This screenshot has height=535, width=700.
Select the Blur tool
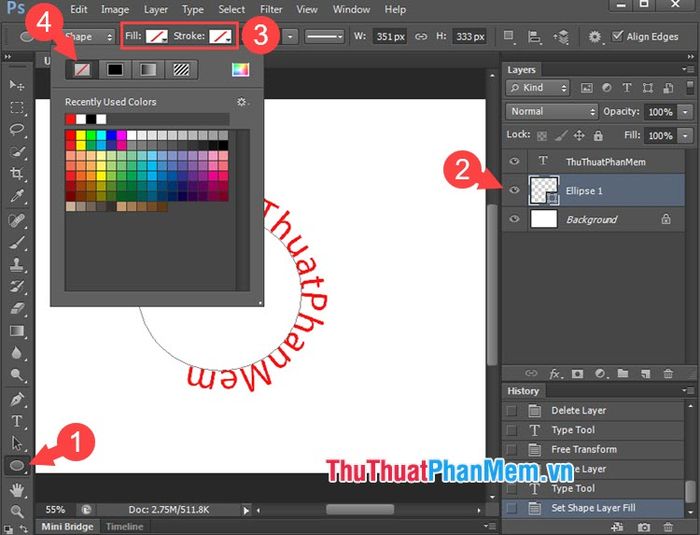click(x=17, y=353)
